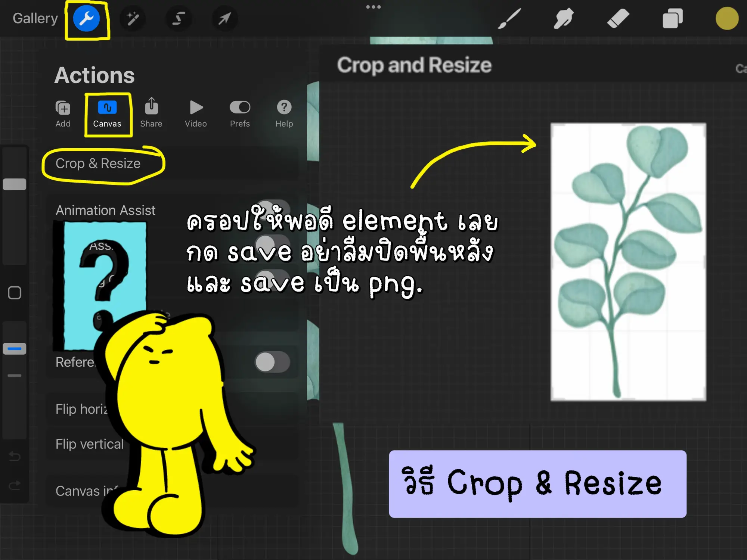The width and height of the screenshot is (747, 560).
Task: Select the Selection S tool
Action: pyautogui.click(x=179, y=19)
